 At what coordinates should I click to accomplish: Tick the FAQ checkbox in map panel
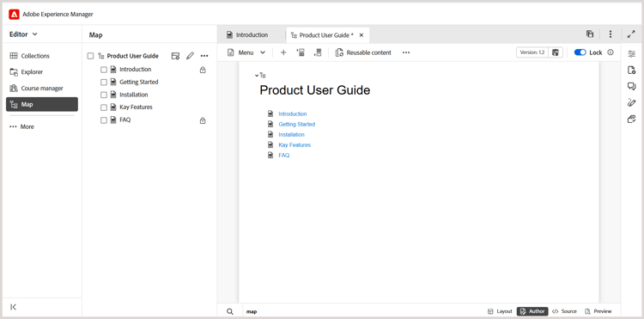pos(104,120)
